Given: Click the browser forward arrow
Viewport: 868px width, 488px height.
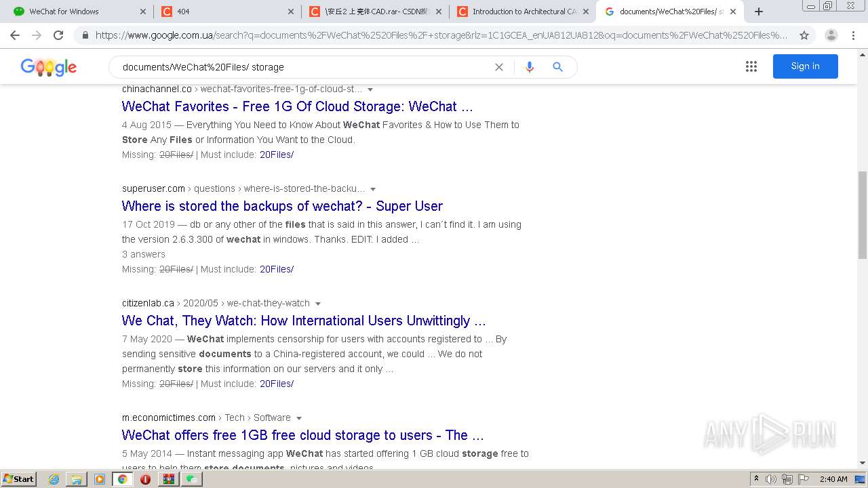Looking at the screenshot, I should pyautogui.click(x=37, y=35).
